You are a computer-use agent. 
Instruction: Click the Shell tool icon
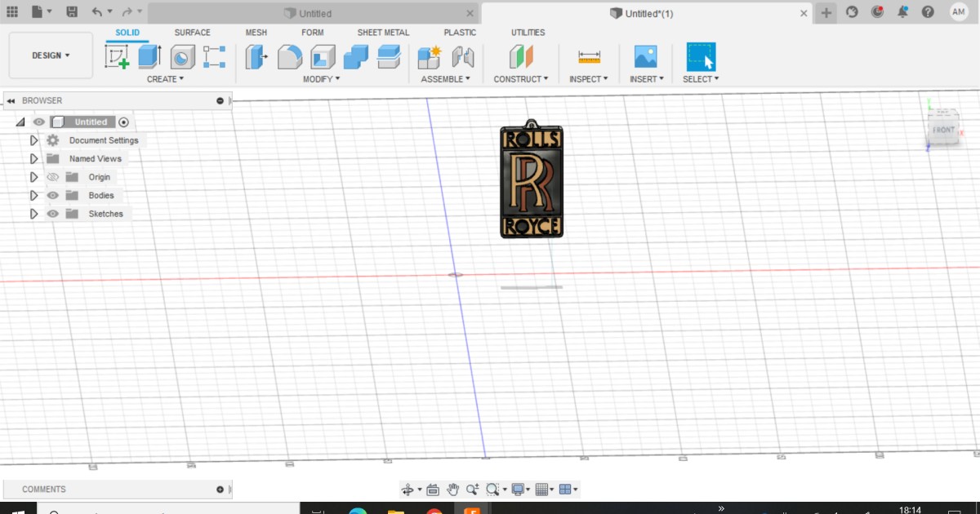pos(323,56)
